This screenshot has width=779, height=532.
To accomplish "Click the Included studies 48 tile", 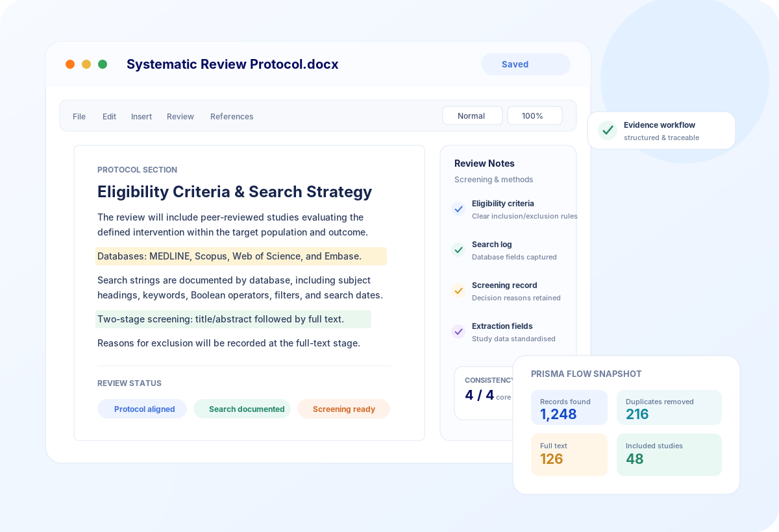I will click(669, 455).
